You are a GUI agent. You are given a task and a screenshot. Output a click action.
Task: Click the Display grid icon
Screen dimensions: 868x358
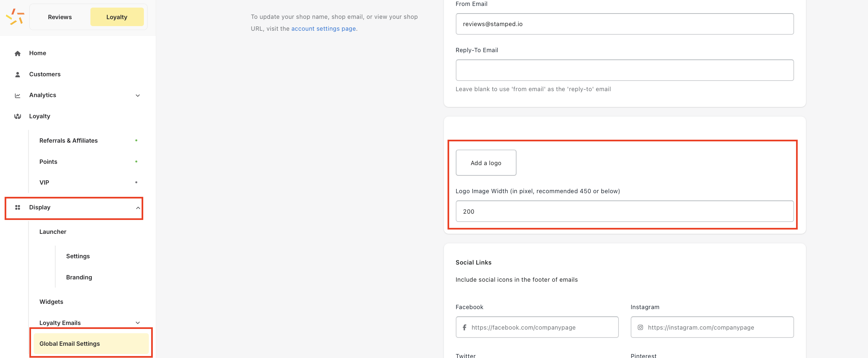click(x=17, y=207)
